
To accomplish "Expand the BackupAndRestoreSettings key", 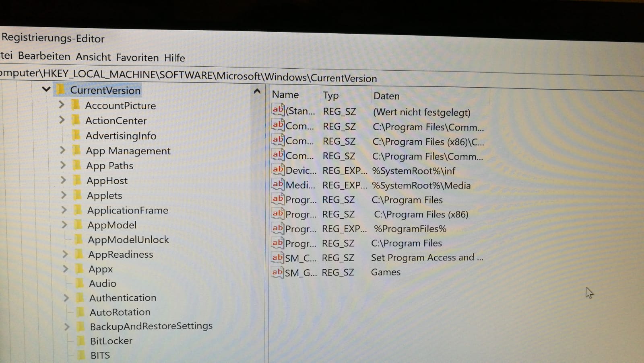I will 67,326.
